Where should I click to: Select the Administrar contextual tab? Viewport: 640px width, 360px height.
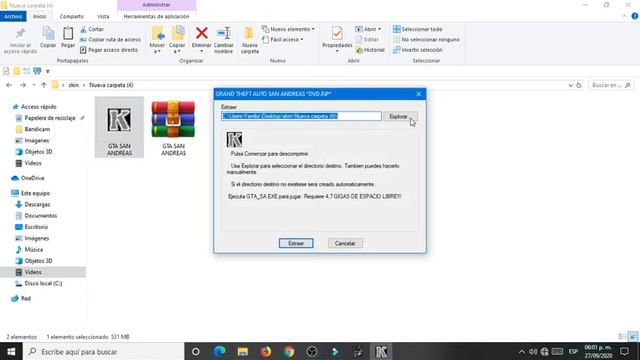point(156,5)
